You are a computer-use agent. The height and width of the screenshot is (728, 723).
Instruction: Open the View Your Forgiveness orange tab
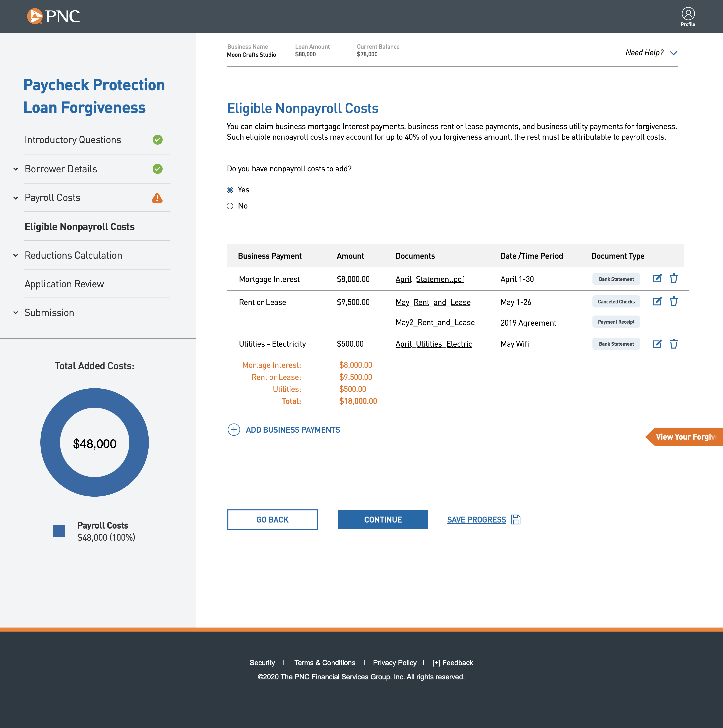click(x=684, y=437)
